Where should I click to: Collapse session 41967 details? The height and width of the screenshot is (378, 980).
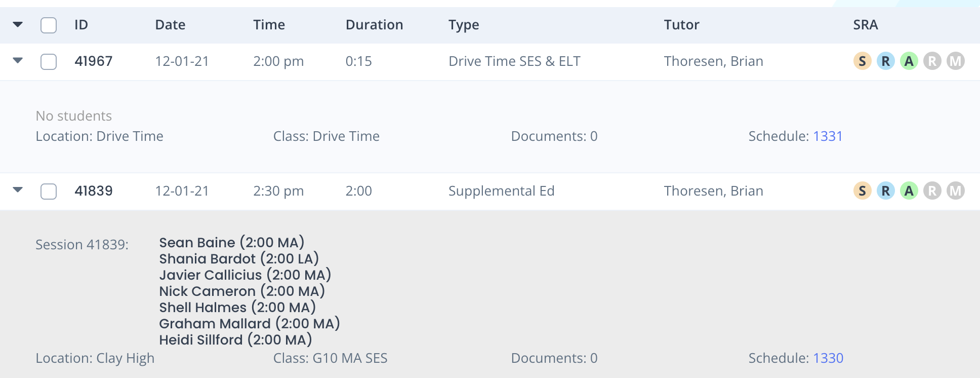click(x=18, y=61)
